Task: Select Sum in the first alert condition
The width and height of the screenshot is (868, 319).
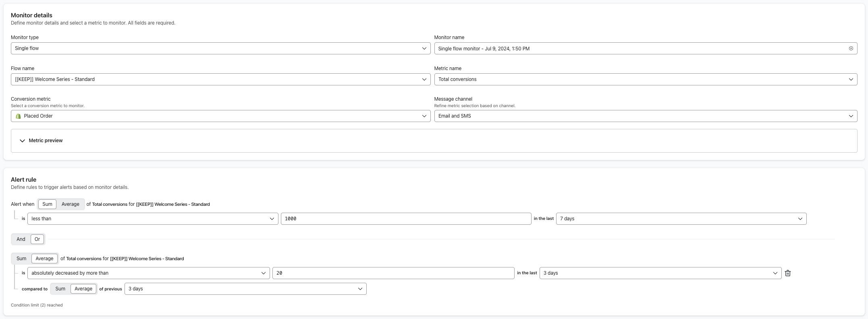Action: [47, 204]
